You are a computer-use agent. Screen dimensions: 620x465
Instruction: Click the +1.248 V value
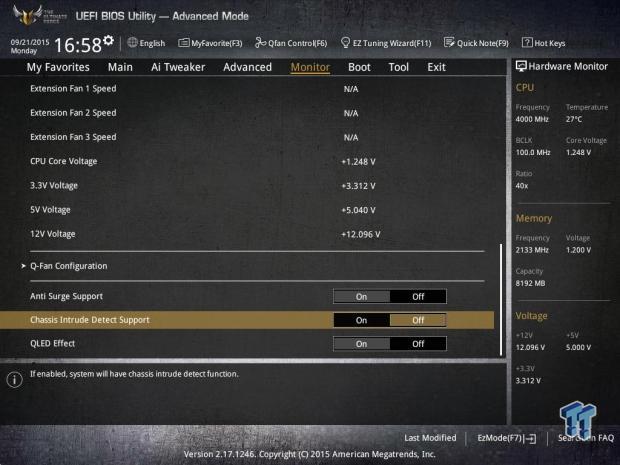click(x=358, y=162)
